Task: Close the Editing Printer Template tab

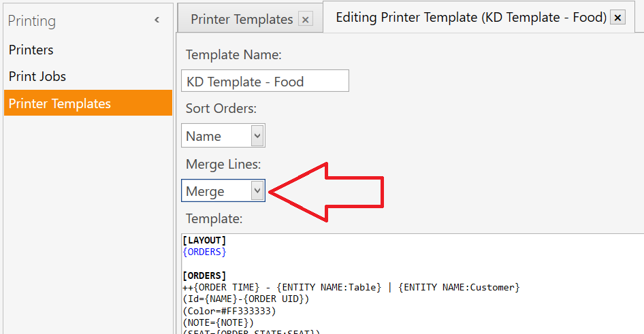Action: click(x=617, y=17)
